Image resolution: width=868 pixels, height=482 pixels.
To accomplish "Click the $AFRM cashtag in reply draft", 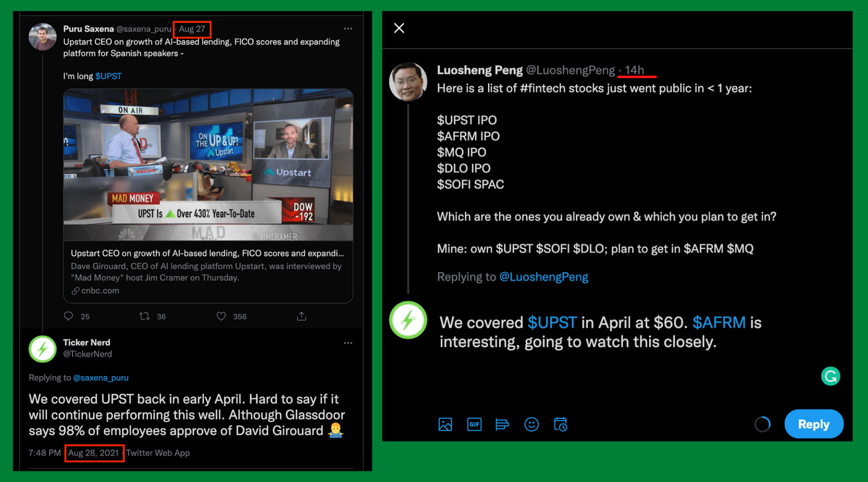I will coord(719,322).
